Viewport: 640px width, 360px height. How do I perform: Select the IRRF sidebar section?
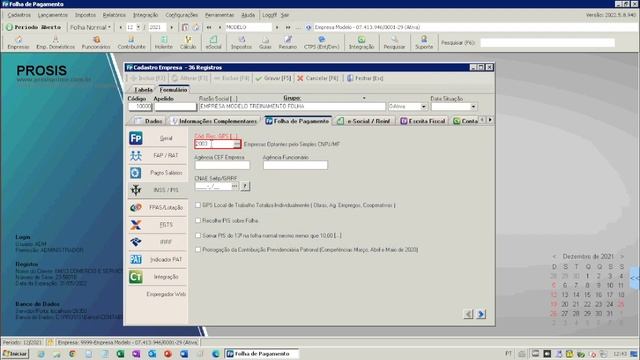coord(158,242)
